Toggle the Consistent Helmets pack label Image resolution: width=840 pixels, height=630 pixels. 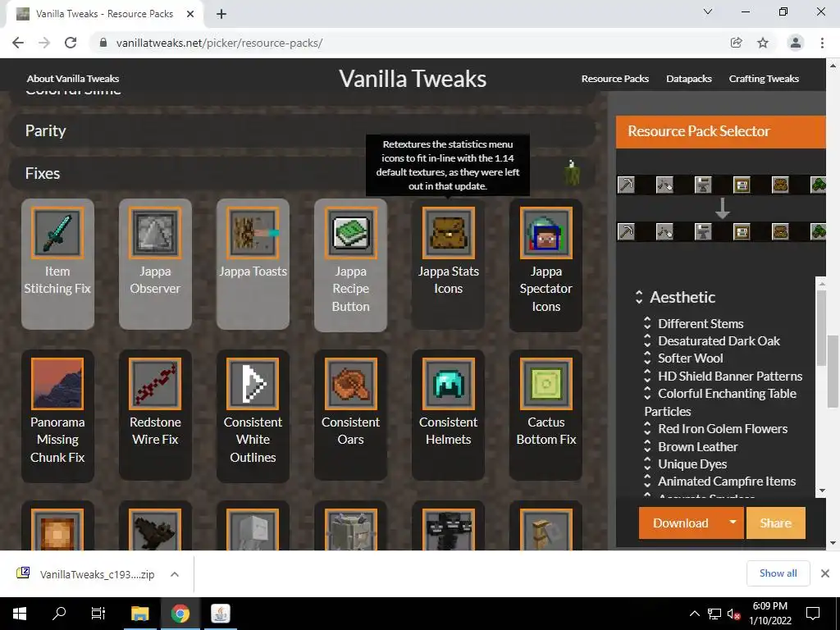click(x=449, y=431)
